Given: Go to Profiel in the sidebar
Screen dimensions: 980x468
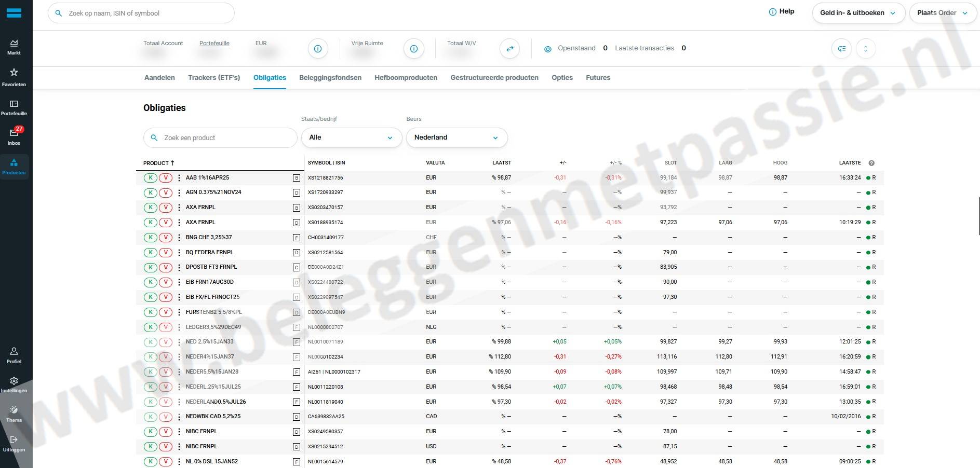Looking at the screenshot, I should pyautogui.click(x=14, y=355).
